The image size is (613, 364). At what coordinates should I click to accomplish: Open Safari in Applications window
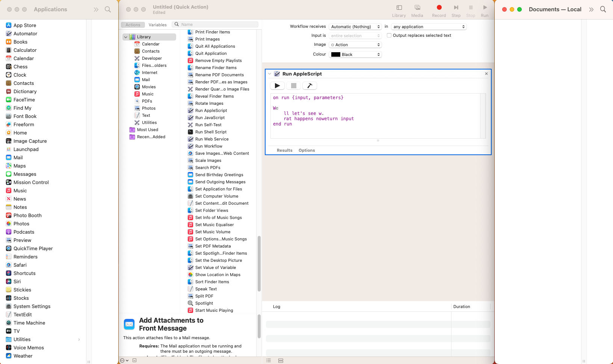click(x=20, y=265)
